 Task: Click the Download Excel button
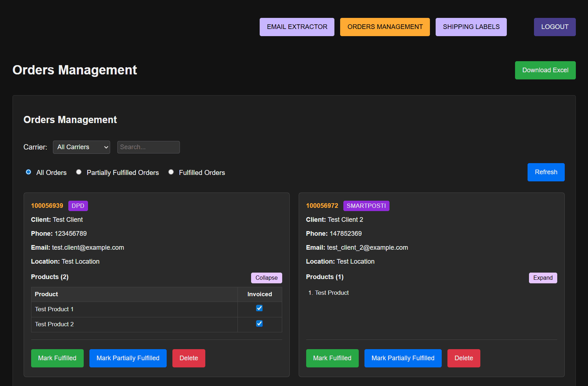[x=545, y=70]
